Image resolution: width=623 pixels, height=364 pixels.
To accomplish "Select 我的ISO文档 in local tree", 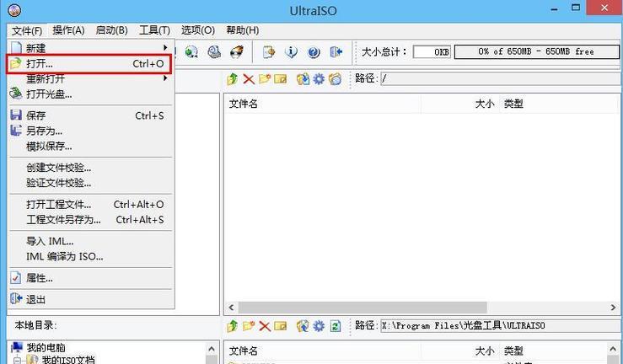I will [x=68, y=360].
